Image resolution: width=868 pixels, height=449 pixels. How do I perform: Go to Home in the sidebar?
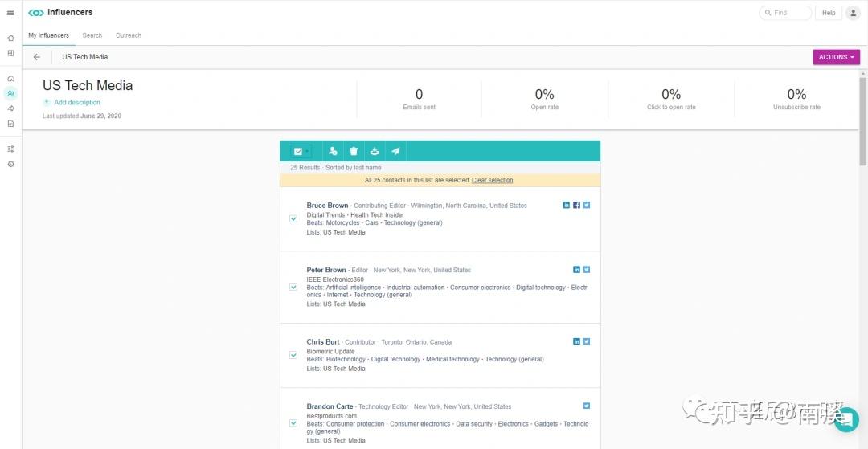[x=10, y=39]
